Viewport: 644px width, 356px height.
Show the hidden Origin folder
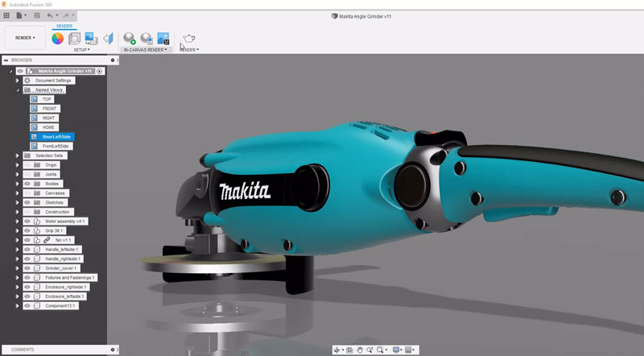coord(27,165)
